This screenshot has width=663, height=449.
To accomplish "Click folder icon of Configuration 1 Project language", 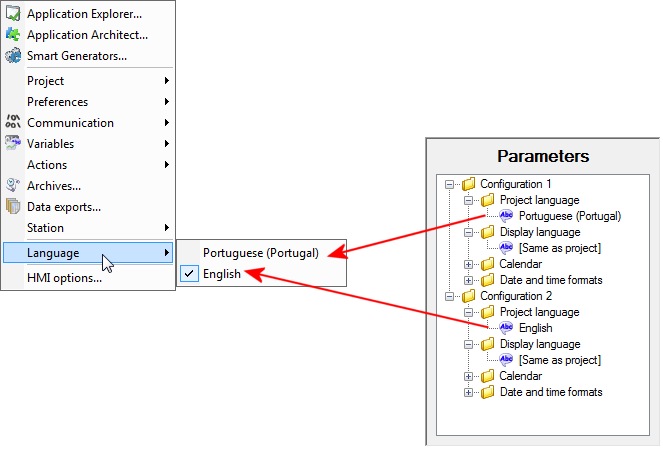I will tap(488, 200).
